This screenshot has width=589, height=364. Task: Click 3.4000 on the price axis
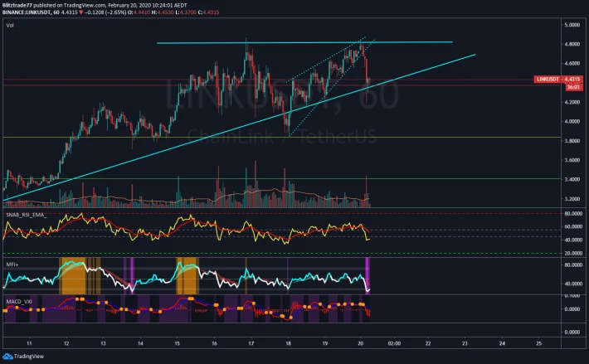pos(572,179)
